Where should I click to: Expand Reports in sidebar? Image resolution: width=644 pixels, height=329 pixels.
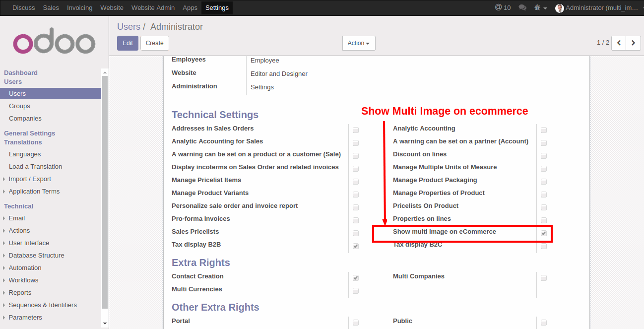(x=20, y=293)
